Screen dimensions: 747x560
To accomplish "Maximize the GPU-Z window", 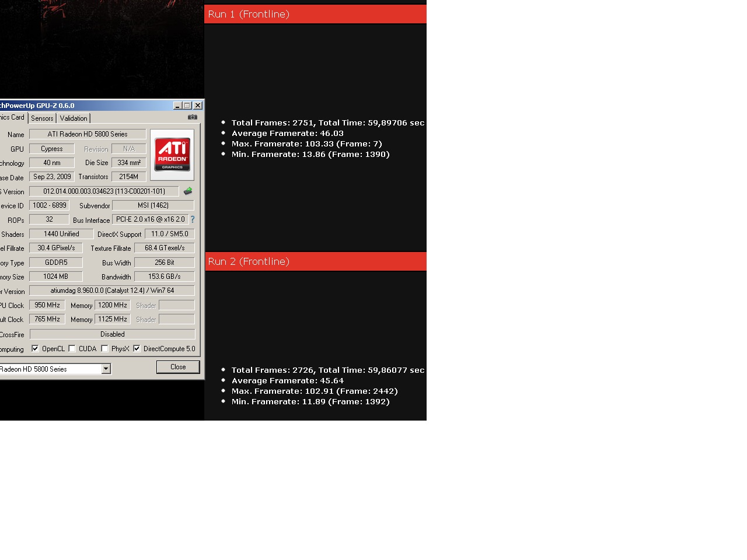I will click(x=187, y=106).
